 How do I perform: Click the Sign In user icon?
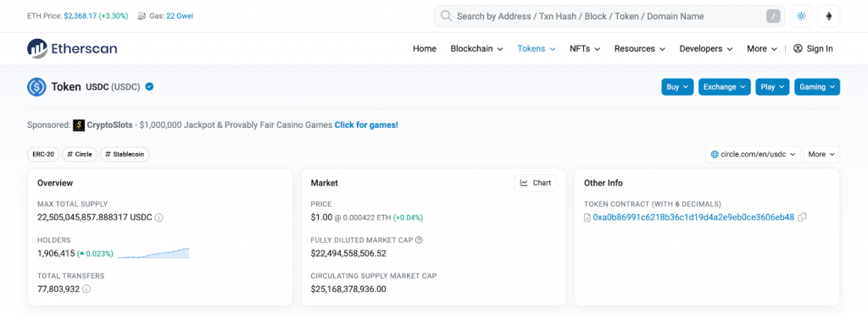point(798,48)
